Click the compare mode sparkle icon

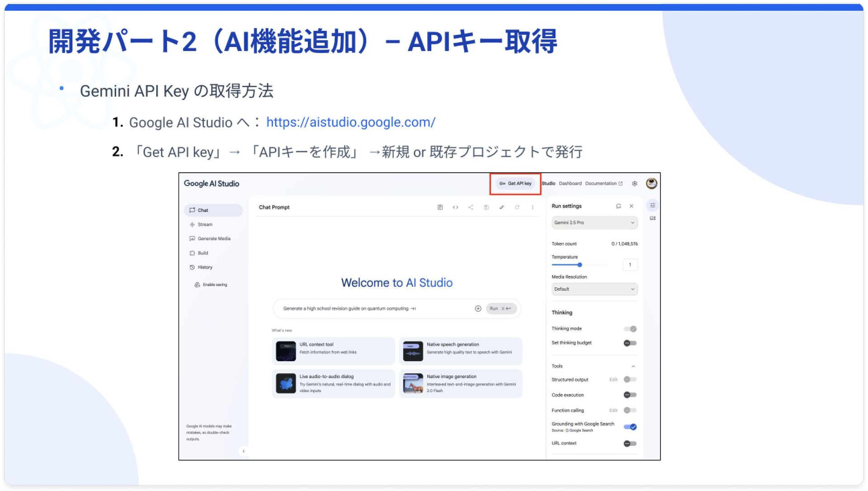pos(502,208)
